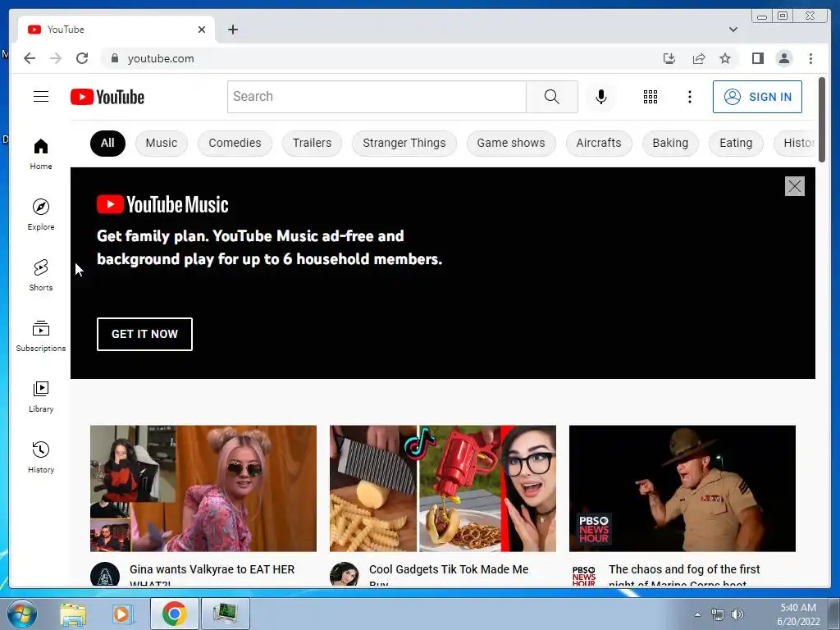Click the search magnifier button
The width and height of the screenshot is (840, 630).
click(552, 97)
